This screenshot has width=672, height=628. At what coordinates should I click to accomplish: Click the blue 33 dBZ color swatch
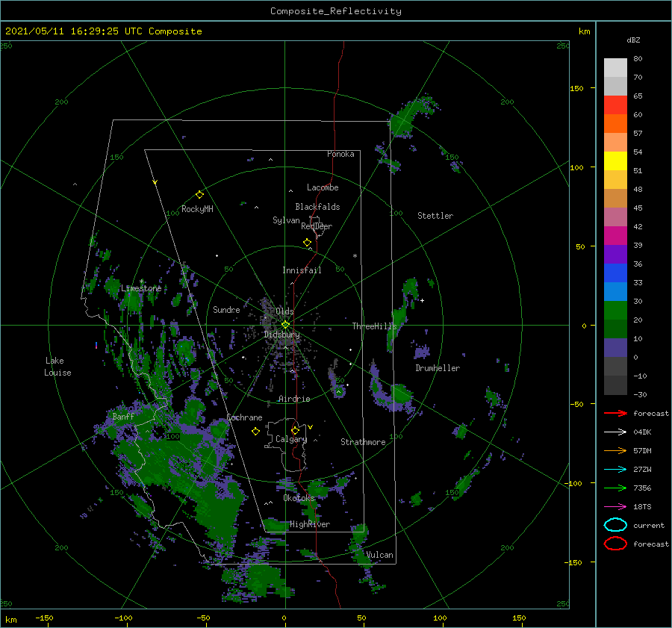[x=615, y=273]
